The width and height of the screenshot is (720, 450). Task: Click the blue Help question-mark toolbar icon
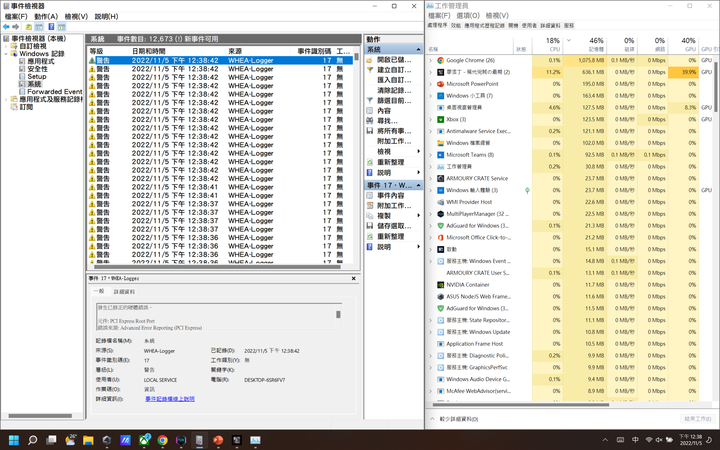coord(51,27)
